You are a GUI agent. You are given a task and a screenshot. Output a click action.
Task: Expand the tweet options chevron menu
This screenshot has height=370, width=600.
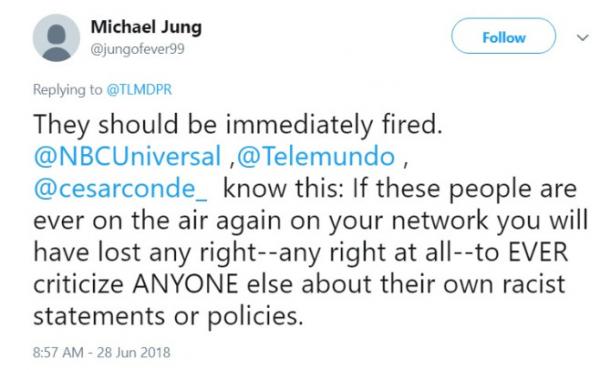[582, 37]
